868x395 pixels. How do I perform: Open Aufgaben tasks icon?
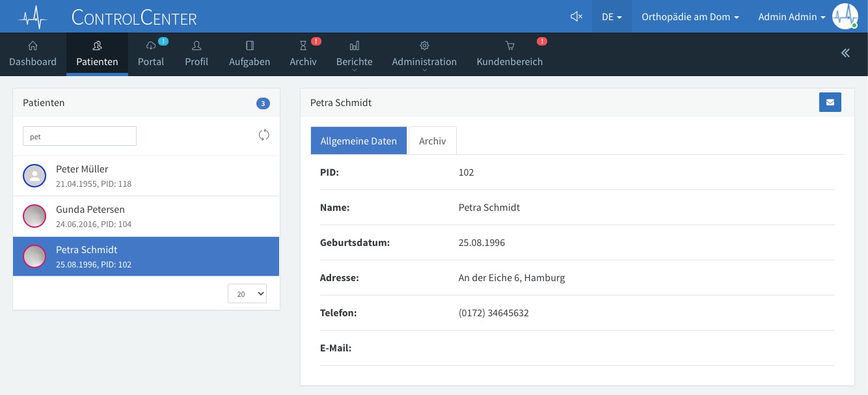(249, 46)
